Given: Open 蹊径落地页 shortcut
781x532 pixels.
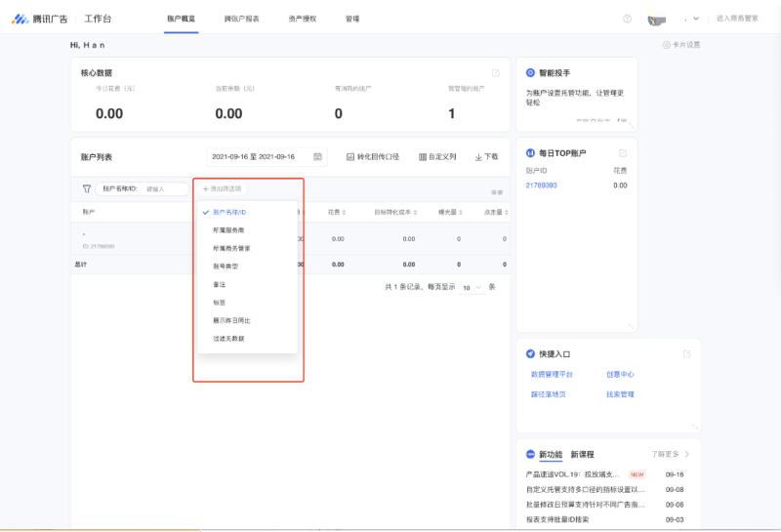Looking at the screenshot, I should point(549,394).
